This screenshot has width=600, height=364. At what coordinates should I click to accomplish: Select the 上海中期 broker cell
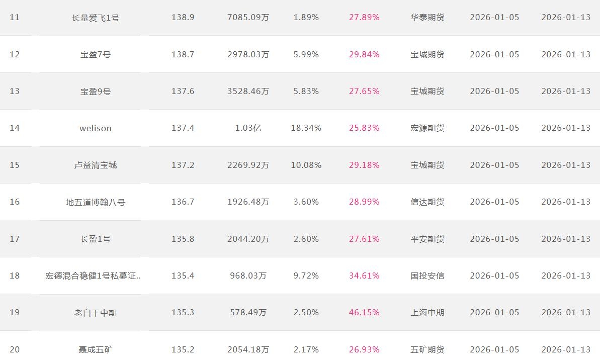427,313
